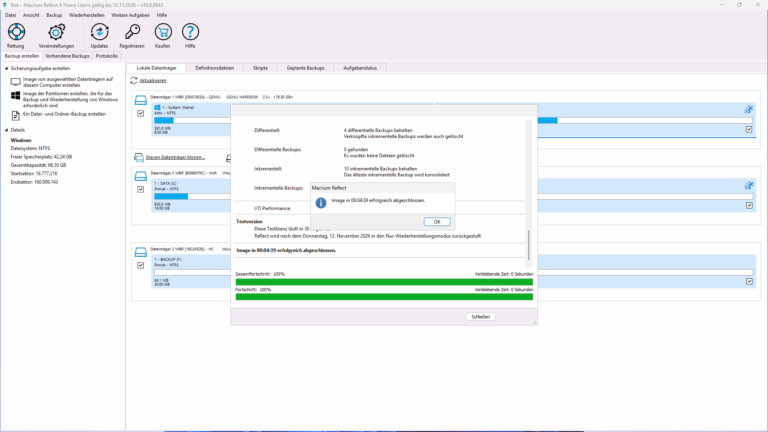Click Ein Datei- und Ordner-Backup erstellen
This screenshot has width=768, height=432.
point(64,114)
